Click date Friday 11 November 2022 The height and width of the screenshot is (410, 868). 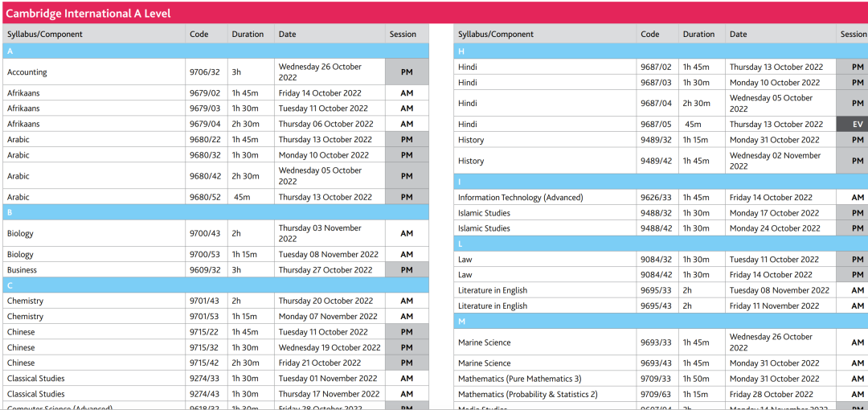[x=775, y=306]
